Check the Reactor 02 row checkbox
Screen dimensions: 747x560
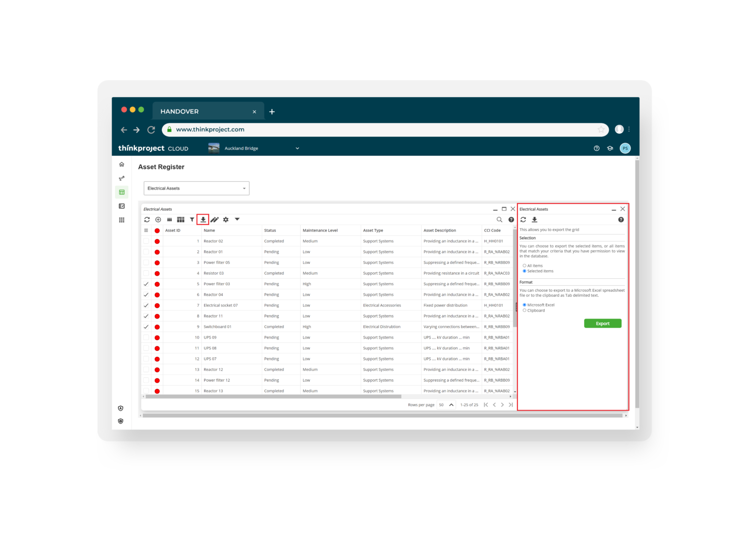[x=146, y=241]
